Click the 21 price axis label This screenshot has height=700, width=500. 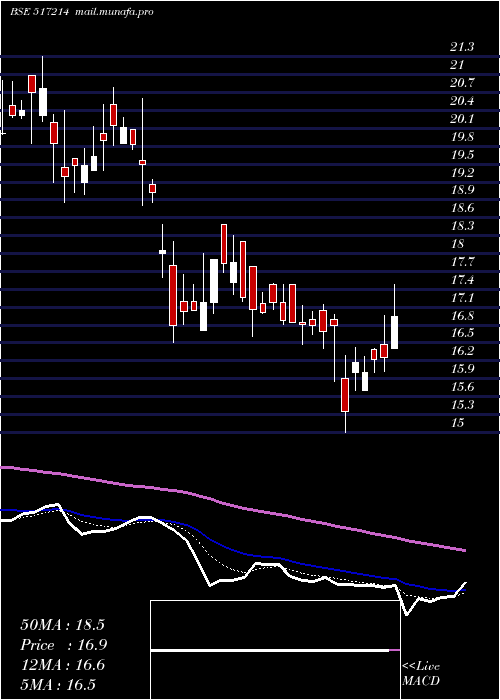457,65
